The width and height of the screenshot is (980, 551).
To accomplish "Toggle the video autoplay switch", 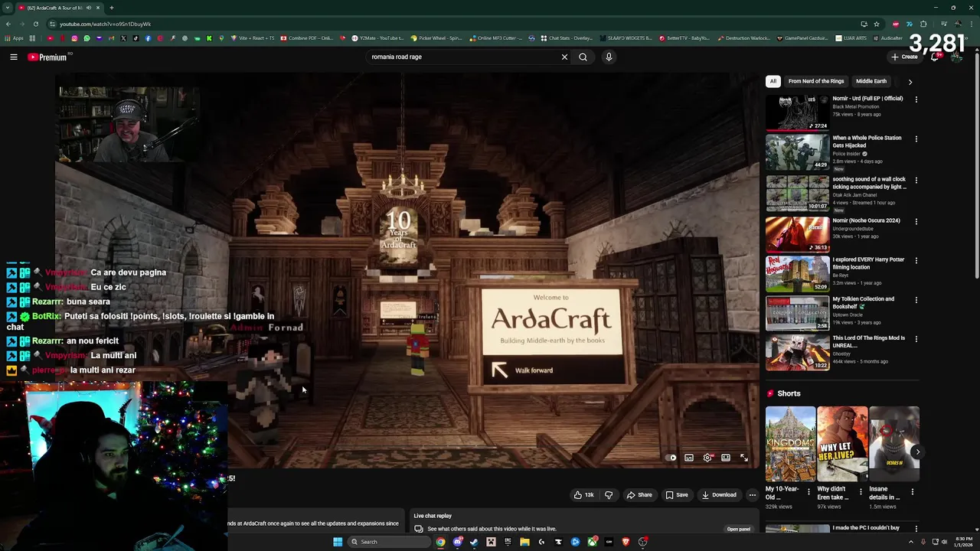I will (x=671, y=458).
